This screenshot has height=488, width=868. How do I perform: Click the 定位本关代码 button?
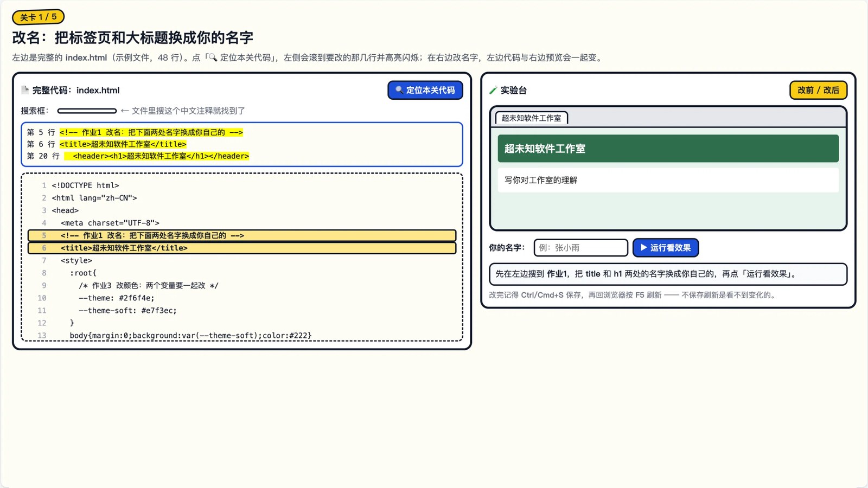pos(425,90)
